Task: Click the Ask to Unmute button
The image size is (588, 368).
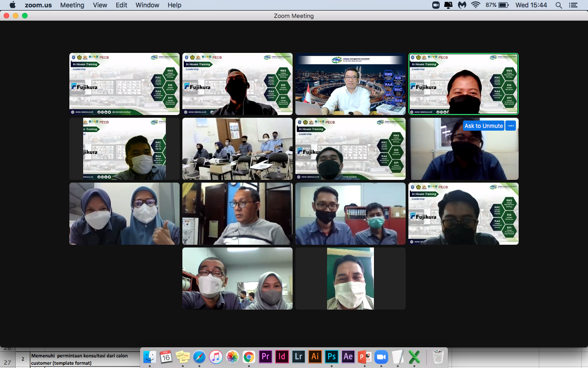Action: 483,126
